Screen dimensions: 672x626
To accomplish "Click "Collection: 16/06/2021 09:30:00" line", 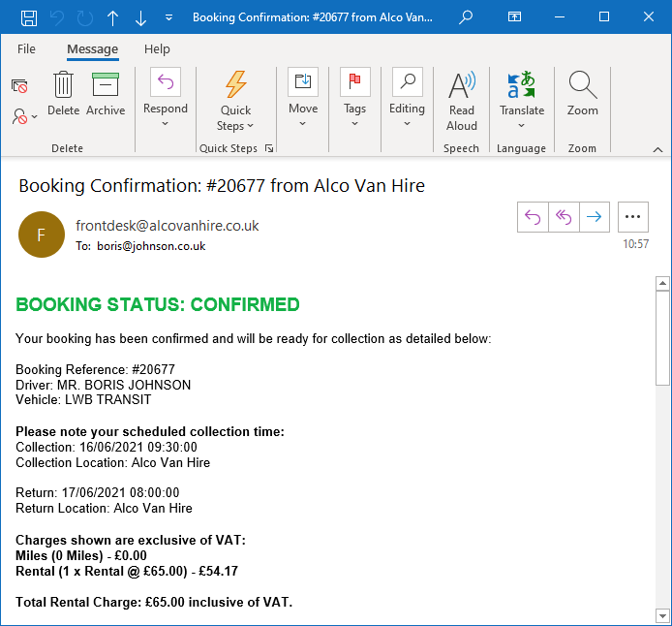I will click(107, 447).
